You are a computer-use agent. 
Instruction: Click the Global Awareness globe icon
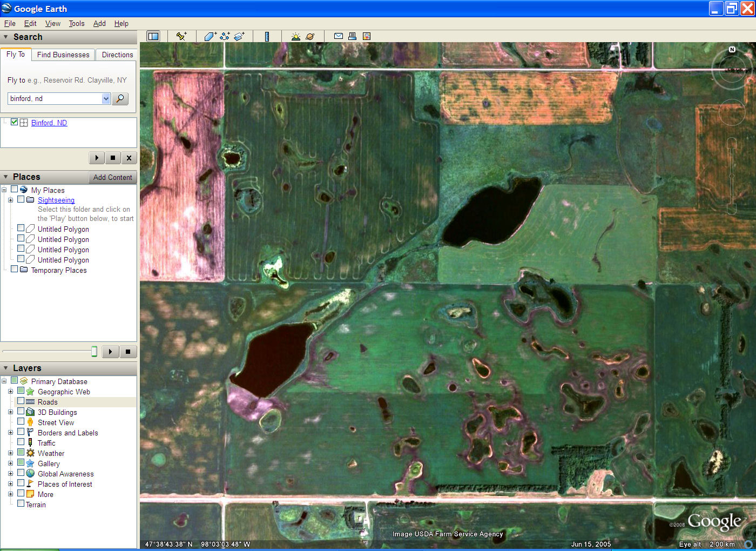(x=30, y=474)
